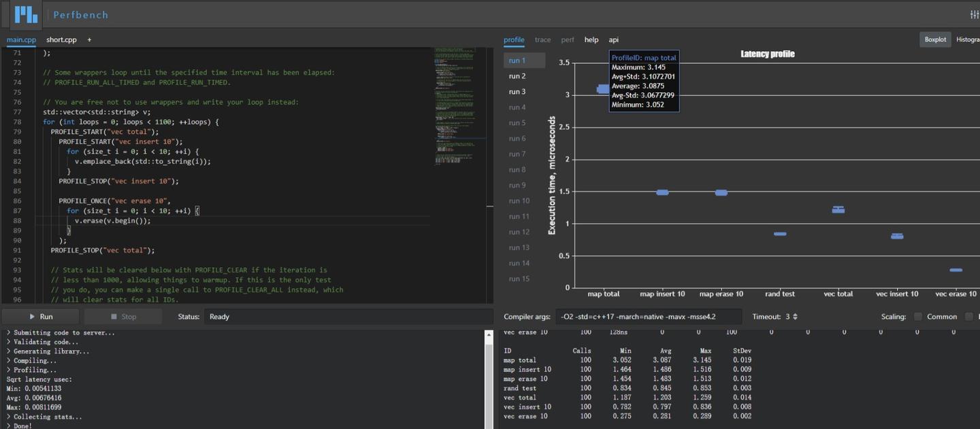Click line 78 for loop statement
Viewport: 980px width, 429px height.
[131, 122]
